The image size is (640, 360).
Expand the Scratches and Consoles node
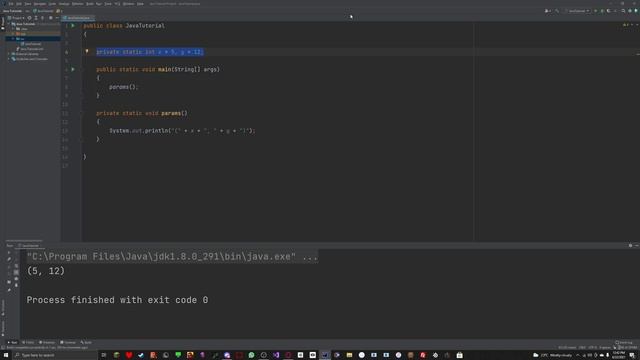[9, 59]
